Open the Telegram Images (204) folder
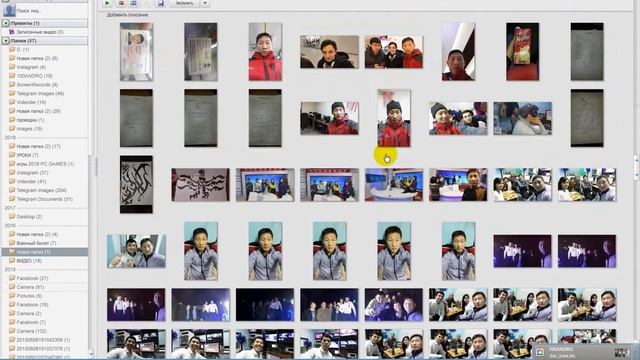This screenshot has height=360, width=640. point(42,190)
